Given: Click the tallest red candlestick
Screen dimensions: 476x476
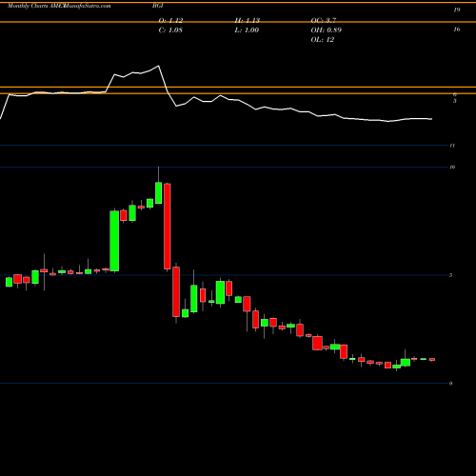Looking at the screenshot, I should click(168, 227).
